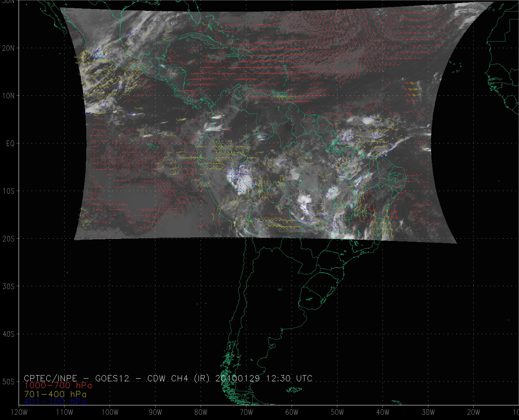
Task: Click the 20N latitude label
Action: pos(8,48)
